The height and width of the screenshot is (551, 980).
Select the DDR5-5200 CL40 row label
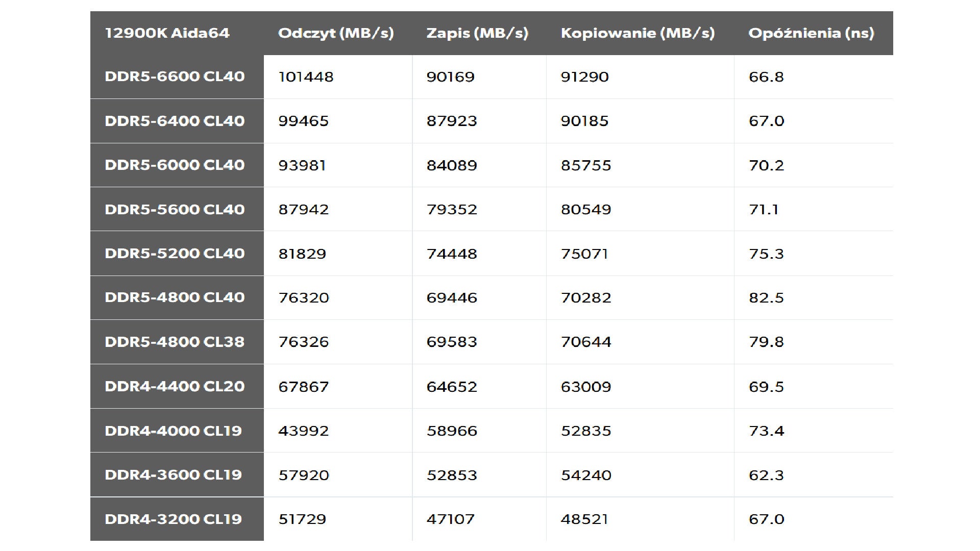click(x=175, y=253)
